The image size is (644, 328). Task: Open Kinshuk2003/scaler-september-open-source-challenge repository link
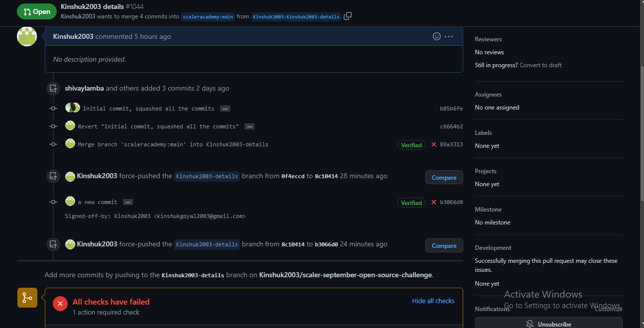[346, 275]
